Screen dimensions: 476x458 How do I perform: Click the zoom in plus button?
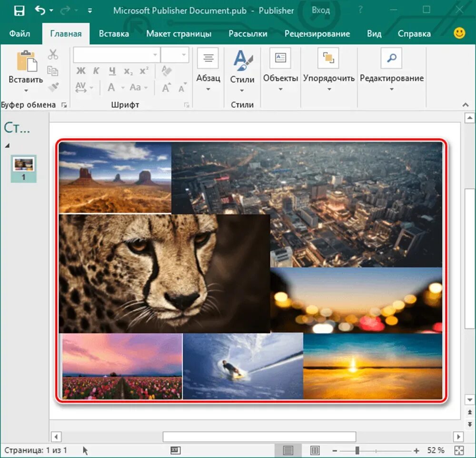(x=416, y=451)
